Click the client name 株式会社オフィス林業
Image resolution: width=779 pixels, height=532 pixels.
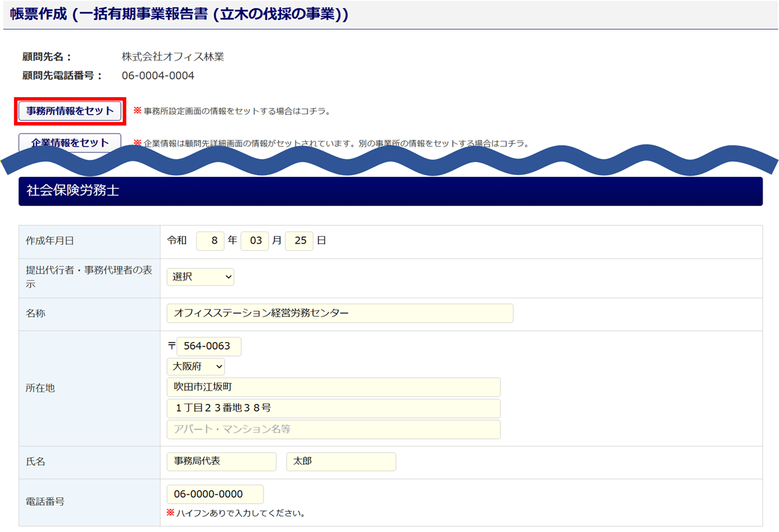[x=173, y=57]
